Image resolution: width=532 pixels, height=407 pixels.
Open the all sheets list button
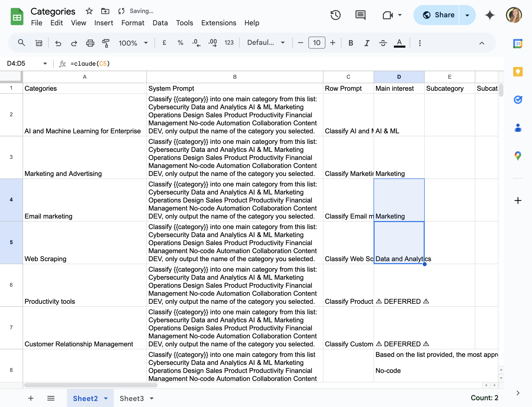[x=51, y=398]
